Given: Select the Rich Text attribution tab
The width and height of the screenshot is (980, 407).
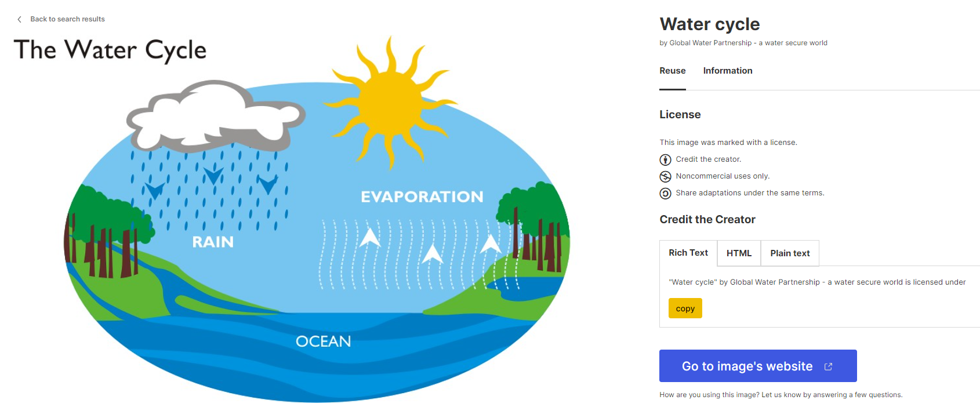Looking at the screenshot, I should point(688,253).
